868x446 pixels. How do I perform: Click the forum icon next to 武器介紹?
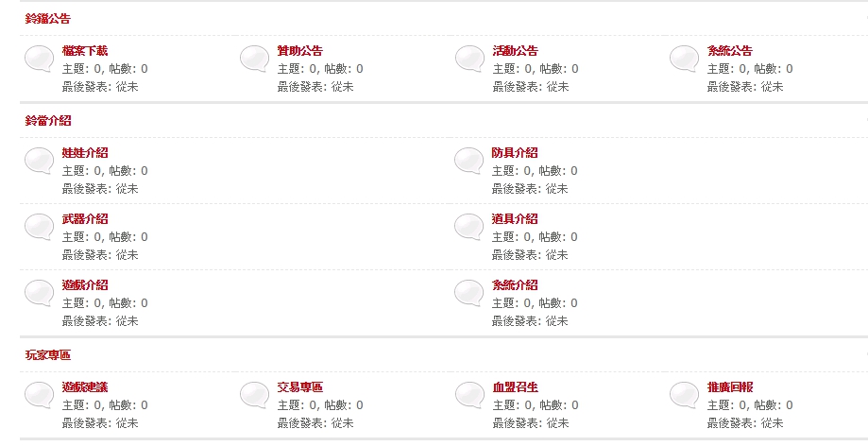click(40, 227)
